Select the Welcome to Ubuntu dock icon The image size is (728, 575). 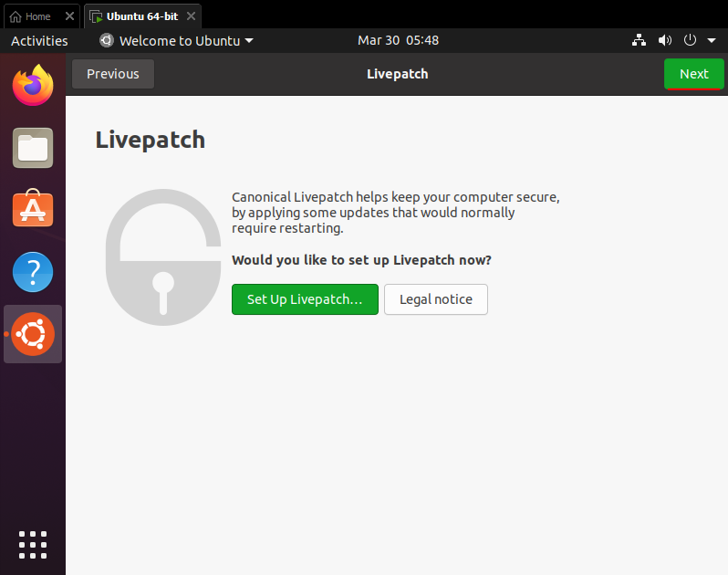point(33,334)
